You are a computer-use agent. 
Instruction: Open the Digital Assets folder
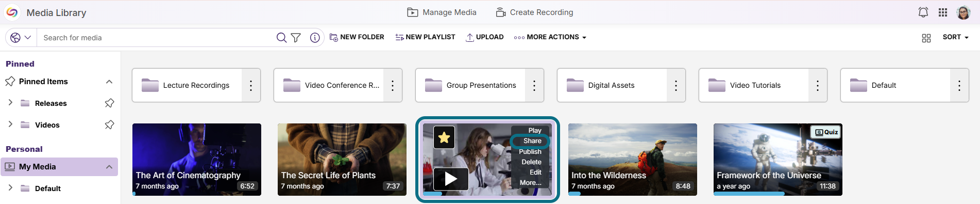point(612,85)
